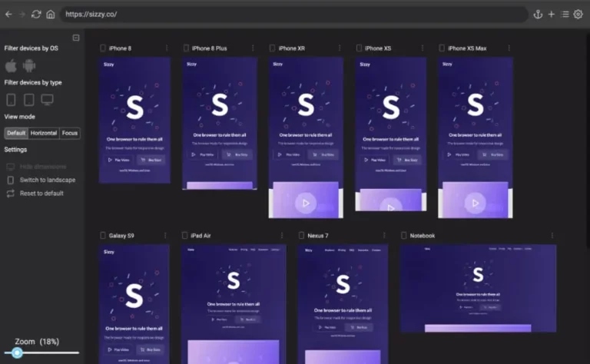The image size is (590, 364).
Task: Open iPhone 8 Plus options menu
Action: pyautogui.click(x=253, y=48)
